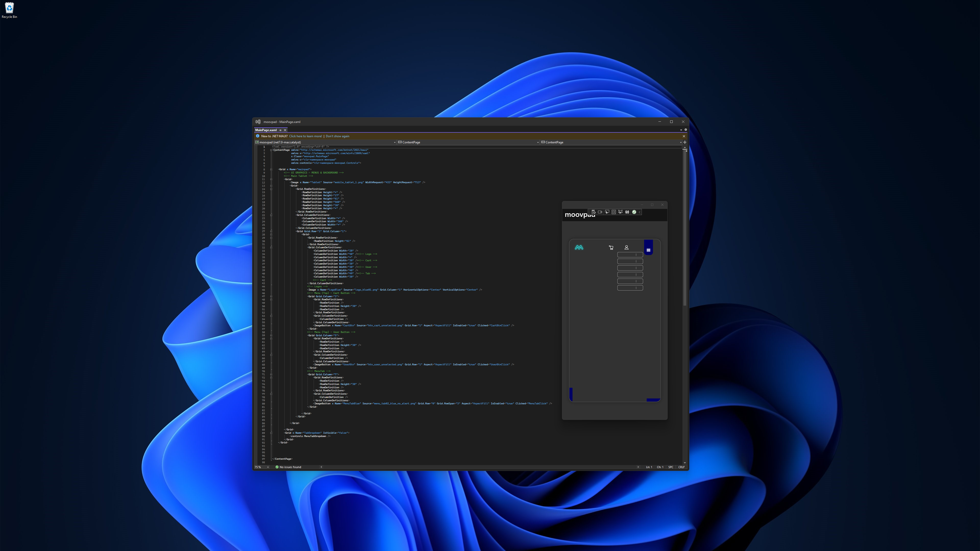This screenshot has width=980, height=551.
Task: Collapse Grid.ColumnDefinitions block at line 22
Action: coord(271,215)
